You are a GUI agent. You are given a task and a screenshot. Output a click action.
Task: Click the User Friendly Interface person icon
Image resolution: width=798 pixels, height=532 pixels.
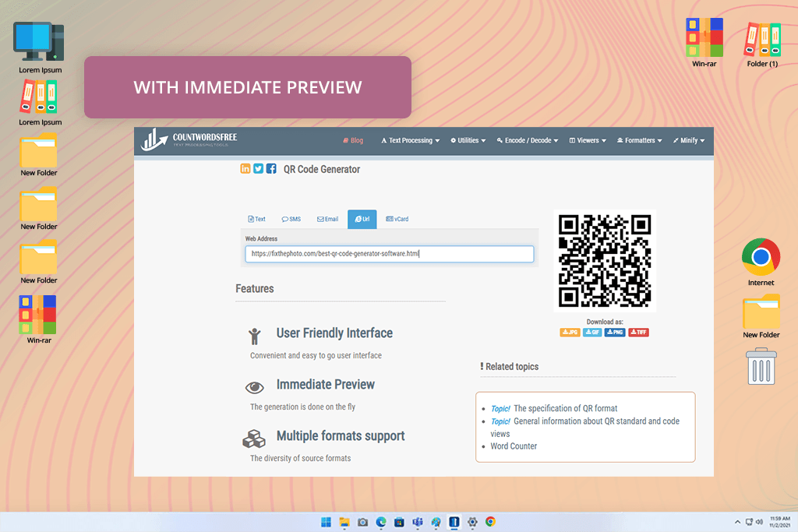pyautogui.click(x=255, y=336)
